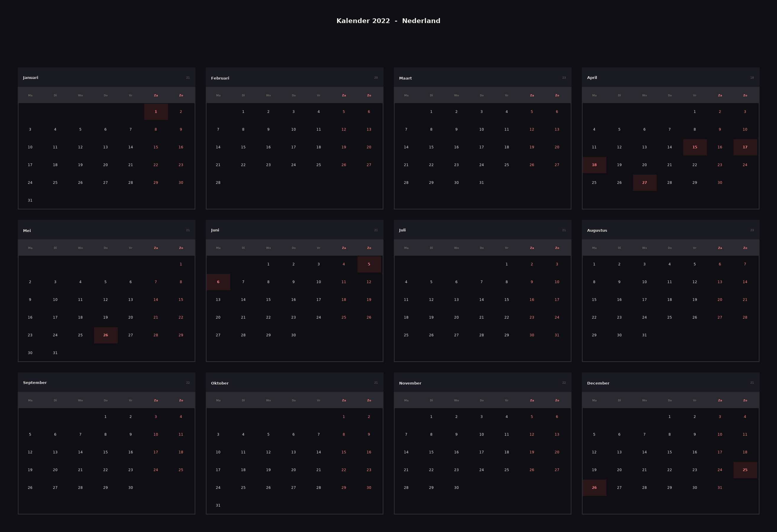Click highlighted May 26 date

pyautogui.click(x=106, y=335)
